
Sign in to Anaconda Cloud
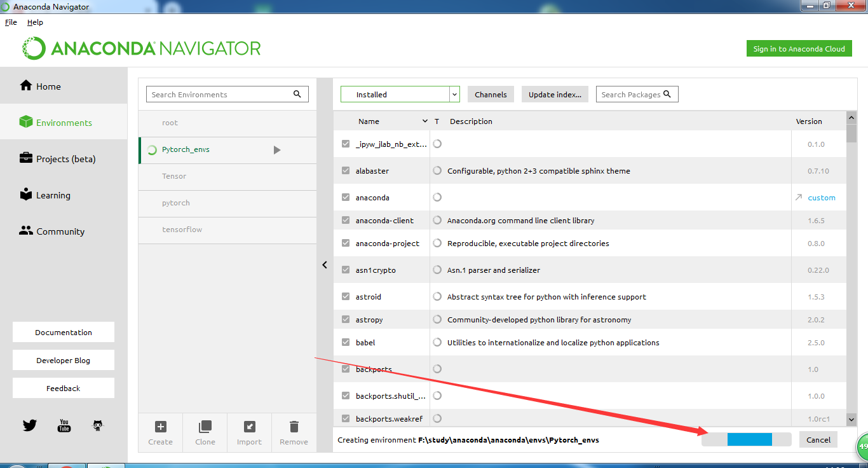[x=799, y=49]
